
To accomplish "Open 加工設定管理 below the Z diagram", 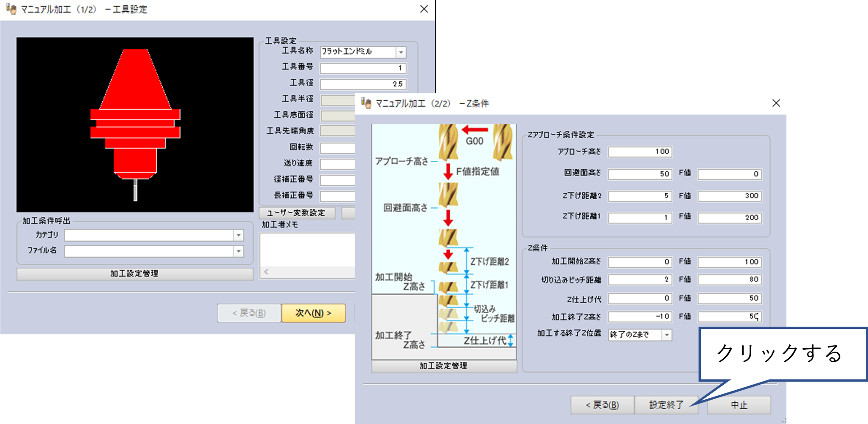I will coord(444,366).
